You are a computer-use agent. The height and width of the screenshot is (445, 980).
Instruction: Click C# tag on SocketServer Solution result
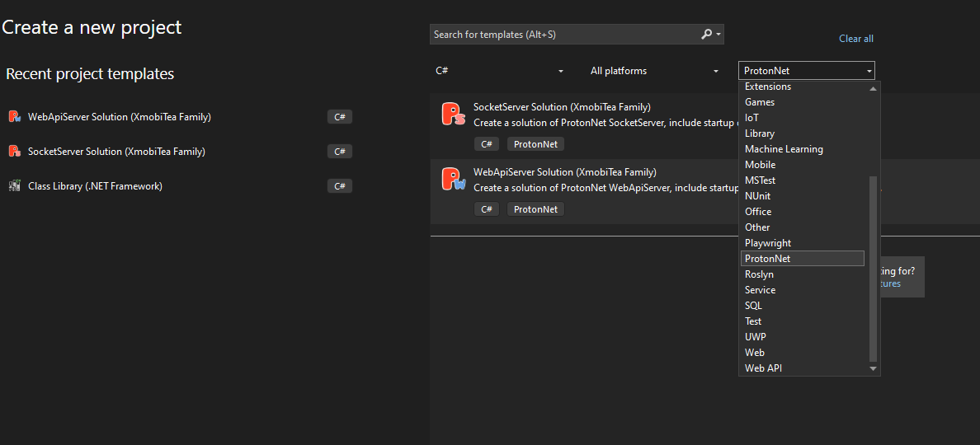pos(486,144)
